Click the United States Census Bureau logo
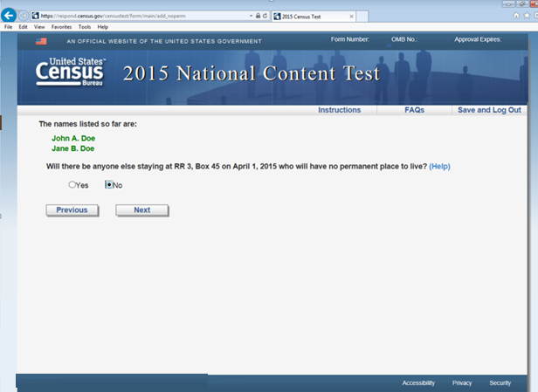Image resolution: width=538 pixels, height=392 pixels. tap(71, 72)
